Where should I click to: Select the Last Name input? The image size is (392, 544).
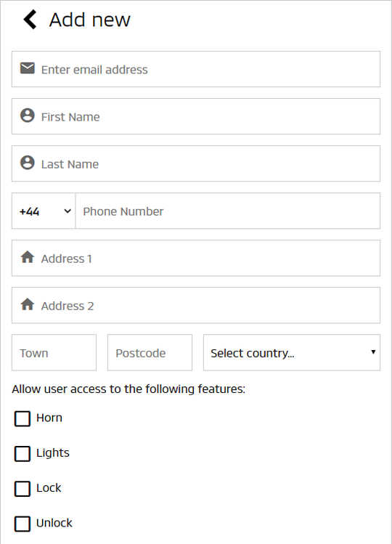(196, 163)
